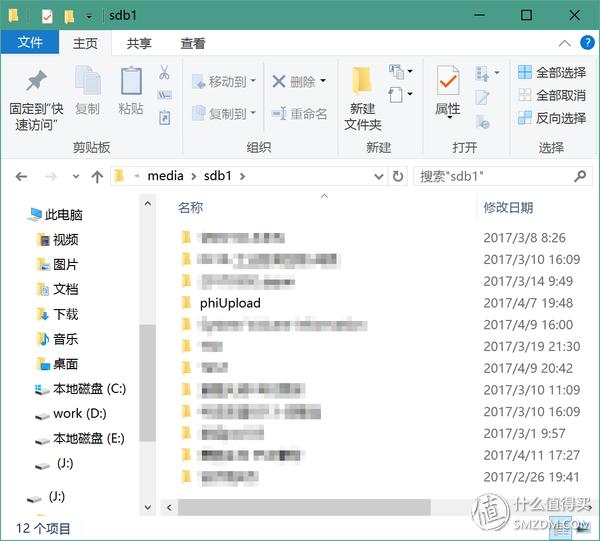
Task: Open Music (音乐) in navigation pane
Action: pos(57,339)
